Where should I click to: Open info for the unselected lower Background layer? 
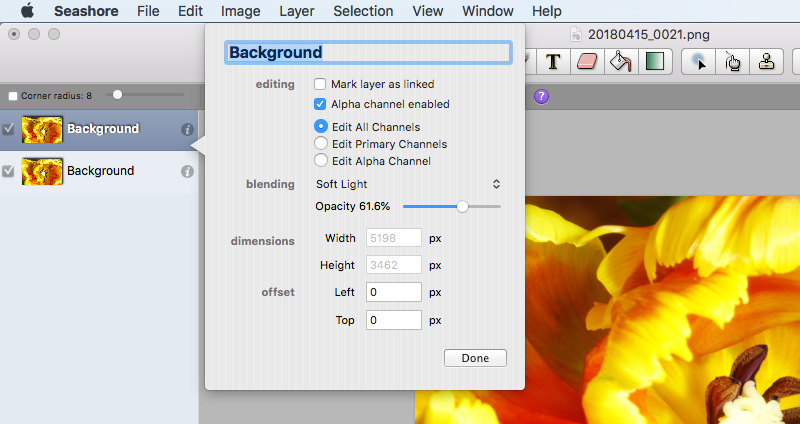[187, 171]
